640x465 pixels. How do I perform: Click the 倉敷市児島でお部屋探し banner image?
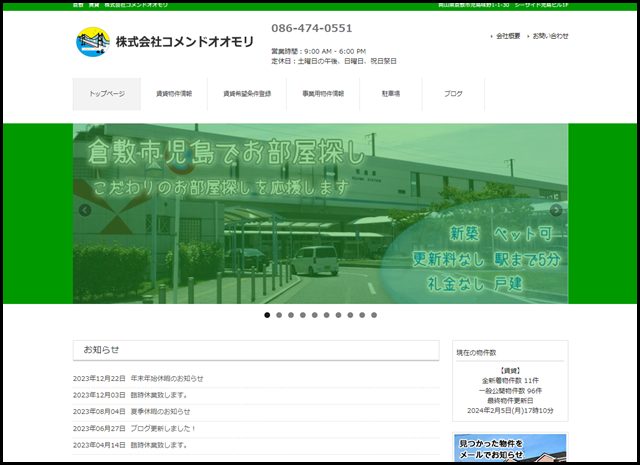click(320, 214)
